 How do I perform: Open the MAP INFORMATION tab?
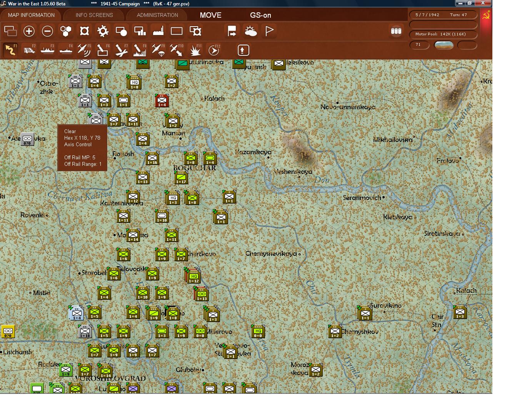tap(31, 15)
